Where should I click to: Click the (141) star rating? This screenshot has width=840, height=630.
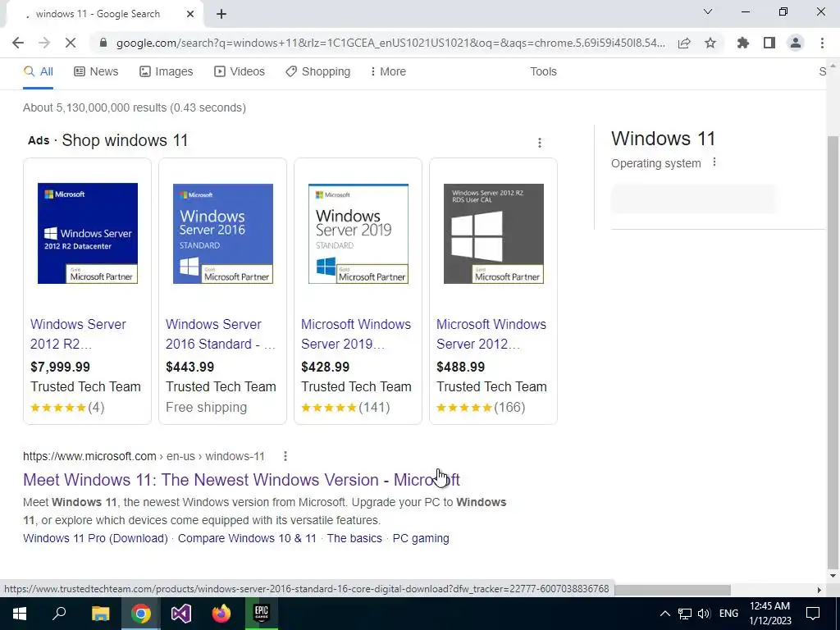click(x=345, y=408)
